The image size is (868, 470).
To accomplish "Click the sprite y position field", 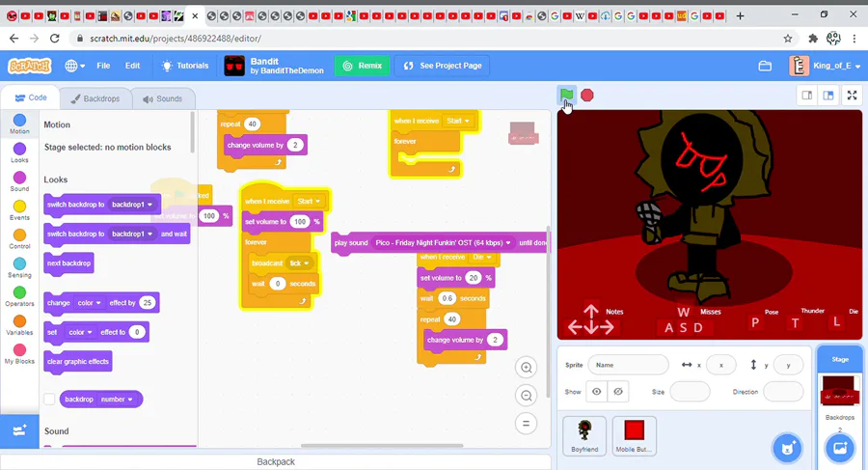I will click(x=788, y=365).
